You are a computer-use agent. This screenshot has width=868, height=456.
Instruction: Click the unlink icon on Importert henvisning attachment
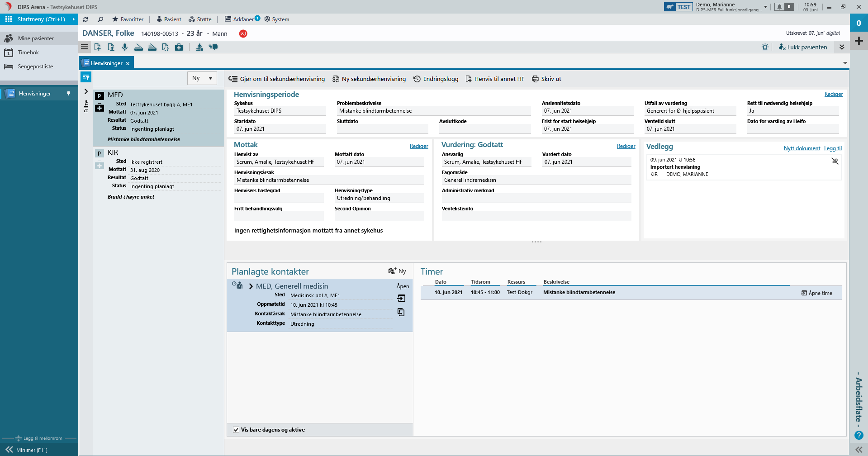point(835,161)
